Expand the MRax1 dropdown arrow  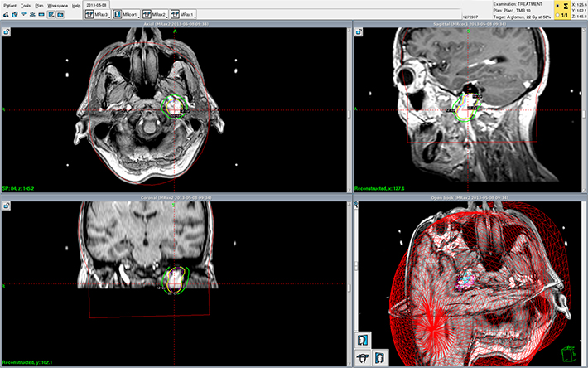pos(195,17)
